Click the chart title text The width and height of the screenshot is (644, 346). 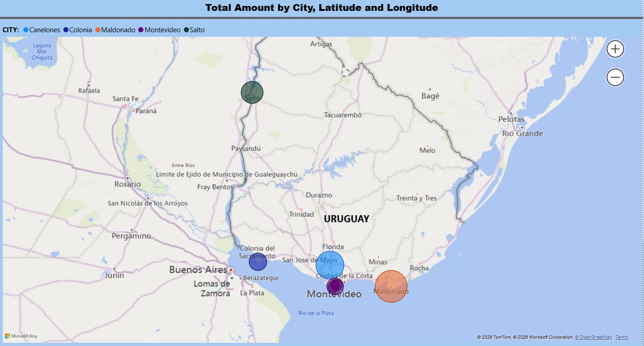[x=322, y=8]
